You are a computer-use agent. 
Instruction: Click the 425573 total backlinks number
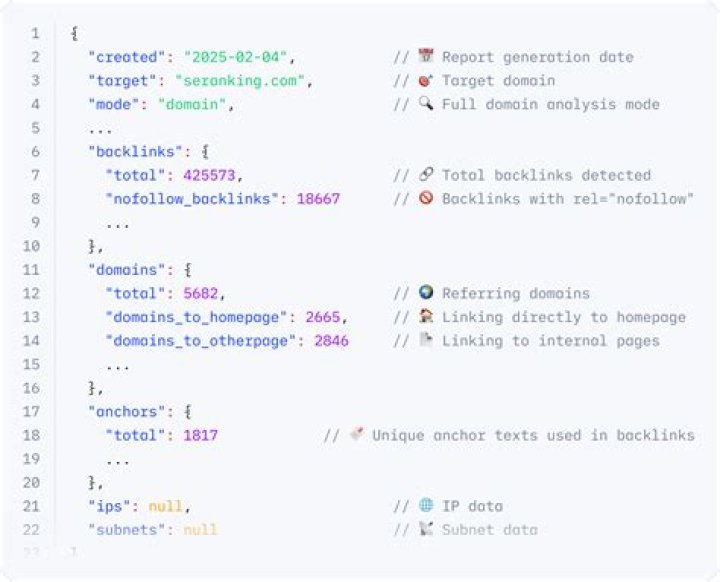(210, 175)
